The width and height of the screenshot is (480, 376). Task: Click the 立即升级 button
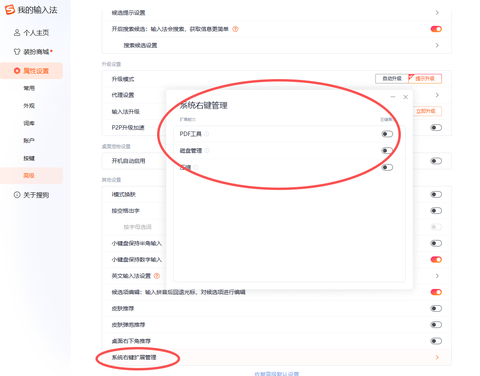[x=426, y=111]
